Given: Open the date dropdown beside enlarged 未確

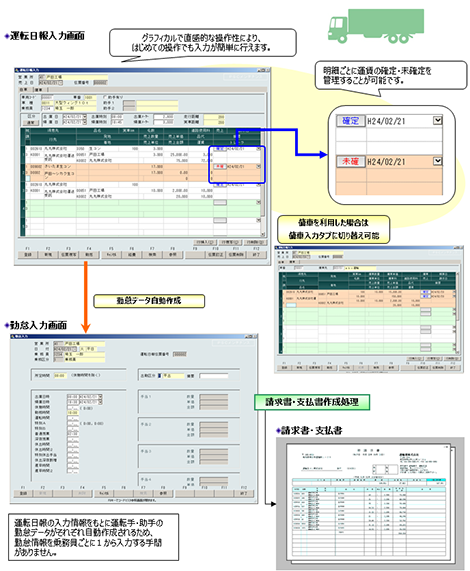Looking at the screenshot, I should 437,161.
